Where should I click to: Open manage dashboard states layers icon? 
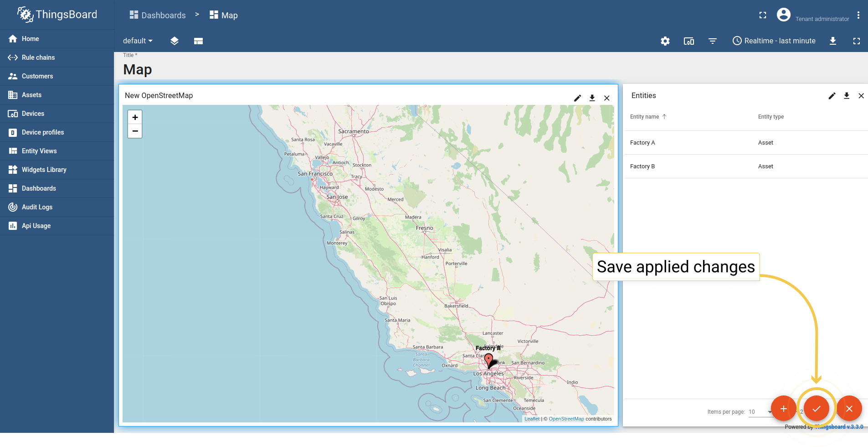click(174, 41)
